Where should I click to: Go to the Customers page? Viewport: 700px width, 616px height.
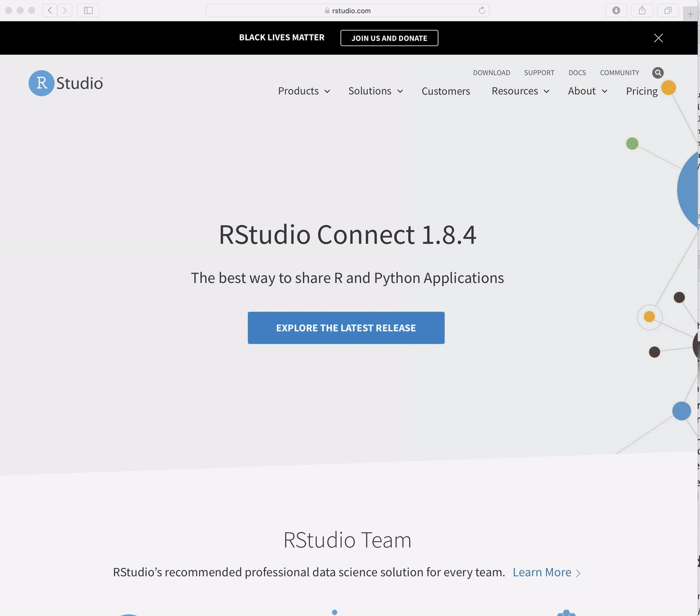(446, 91)
